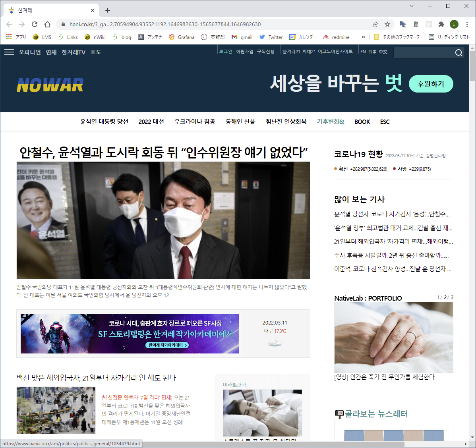Screen dimensions: 476x448
Task: Open a new browser tab
Action: [108, 10]
